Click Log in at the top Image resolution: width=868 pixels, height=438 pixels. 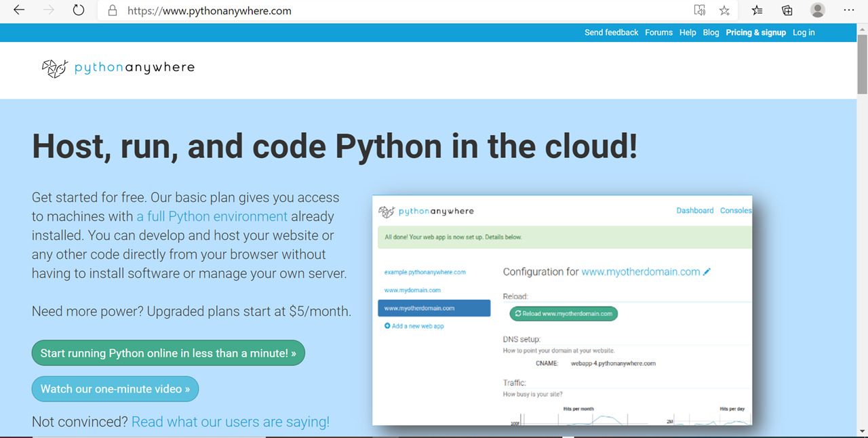pyautogui.click(x=804, y=33)
